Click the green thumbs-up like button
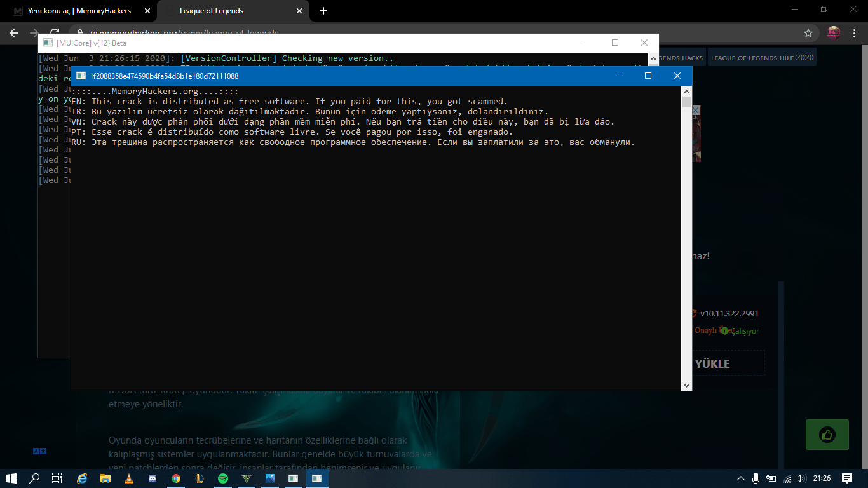This screenshot has height=488, width=868. click(827, 435)
